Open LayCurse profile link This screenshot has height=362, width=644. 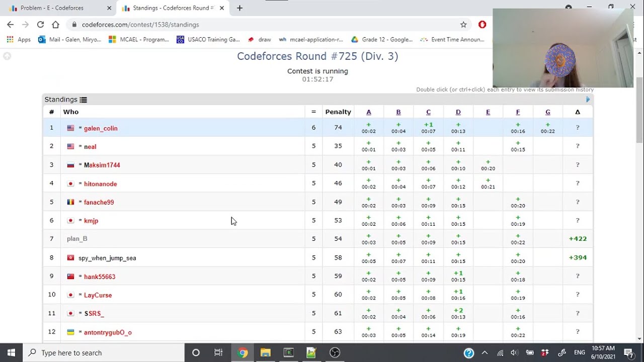pos(98,295)
